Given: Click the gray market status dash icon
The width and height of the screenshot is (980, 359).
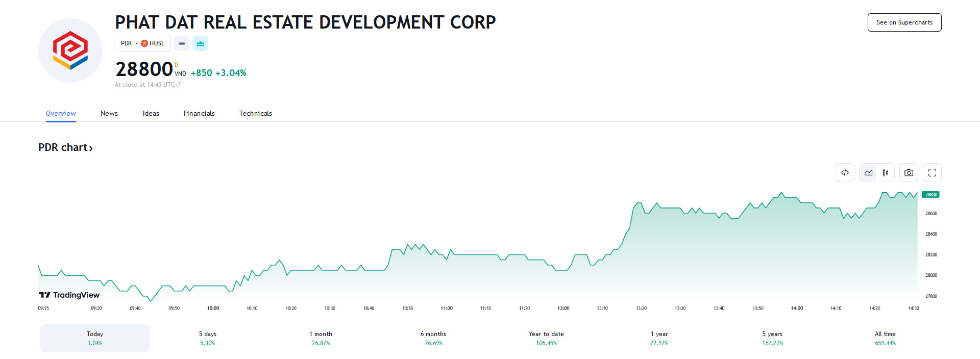Looking at the screenshot, I should point(182,44).
